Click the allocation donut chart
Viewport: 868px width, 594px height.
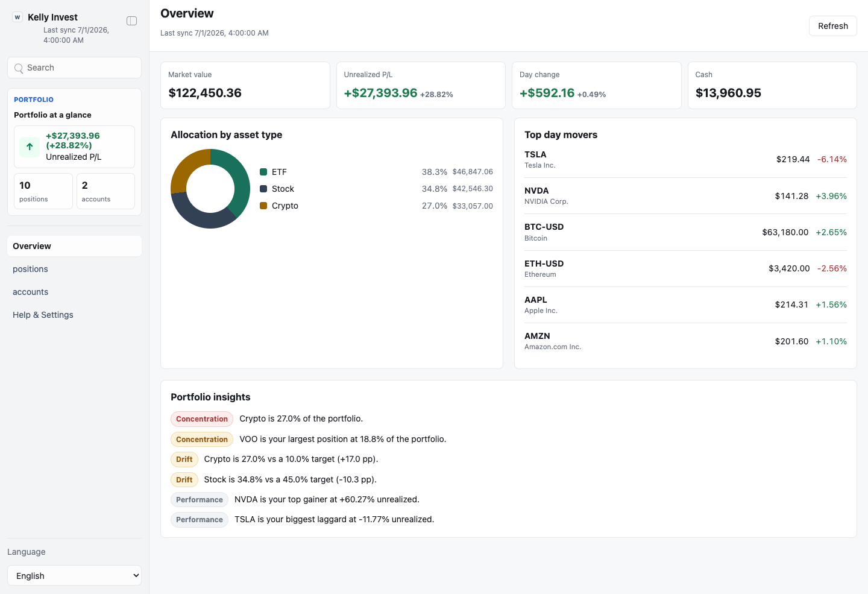click(210, 189)
